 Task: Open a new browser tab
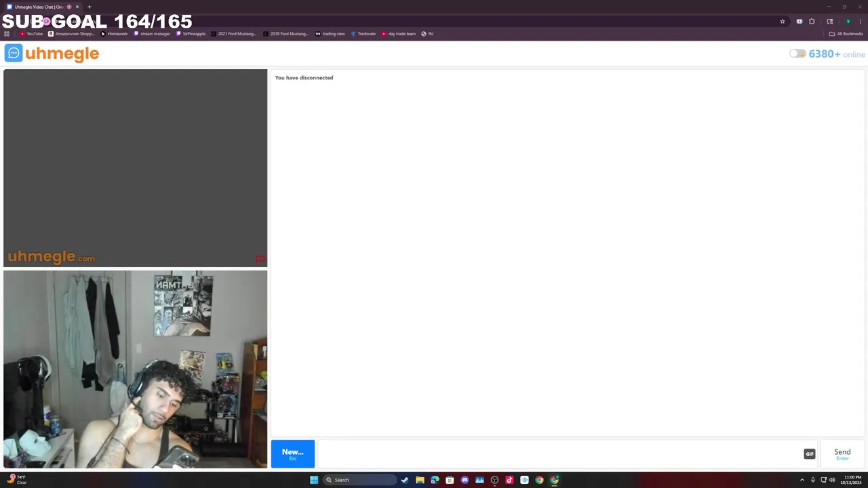89,7
